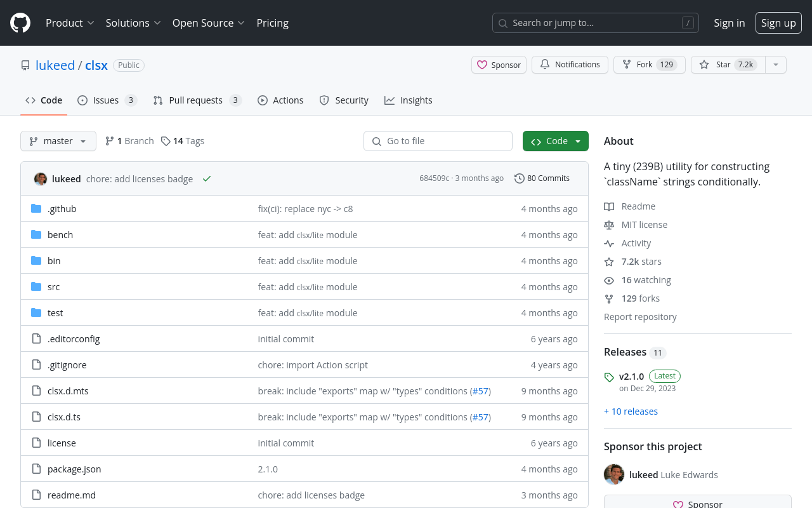Open the readme.md file
This screenshot has width=812, height=508.
pyautogui.click(x=72, y=495)
